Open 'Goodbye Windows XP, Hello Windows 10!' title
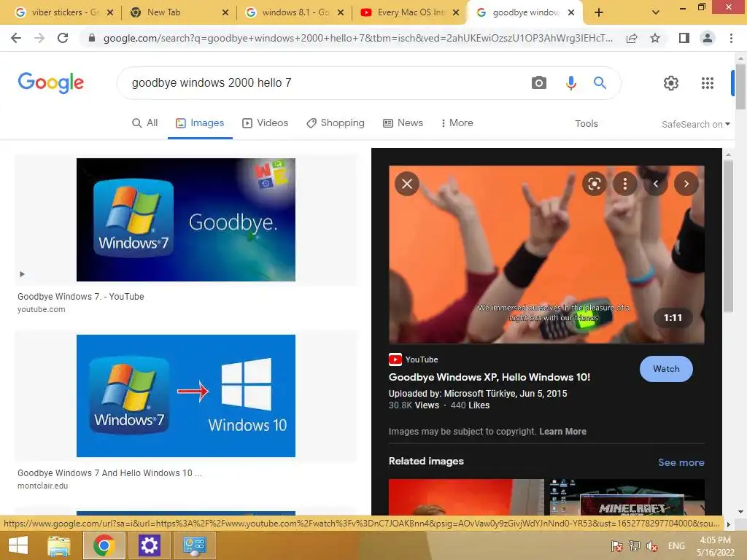The image size is (747, 560). [x=489, y=377]
